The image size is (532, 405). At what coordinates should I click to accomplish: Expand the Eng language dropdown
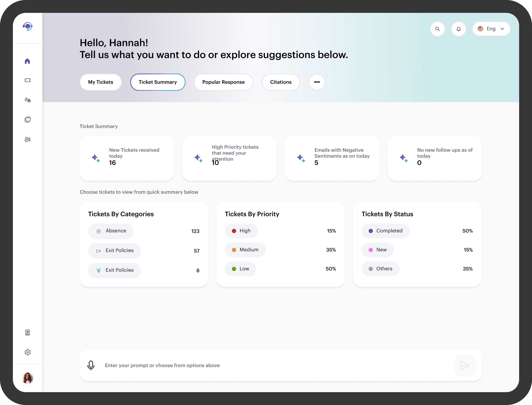(491, 29)
